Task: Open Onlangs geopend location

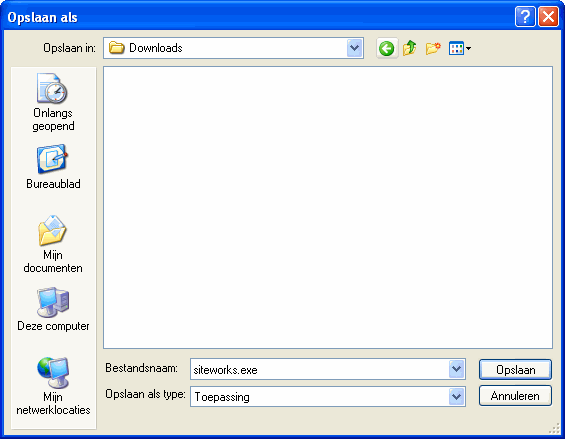Action: point(53,103)
